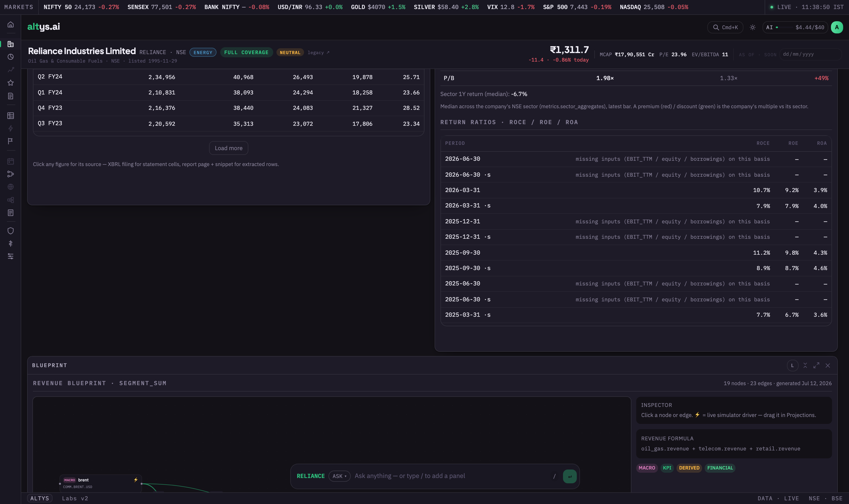849x504 pixels.
Task: Expand the Blueprint panel to fullscreen
Action: (x=816, y=366)
